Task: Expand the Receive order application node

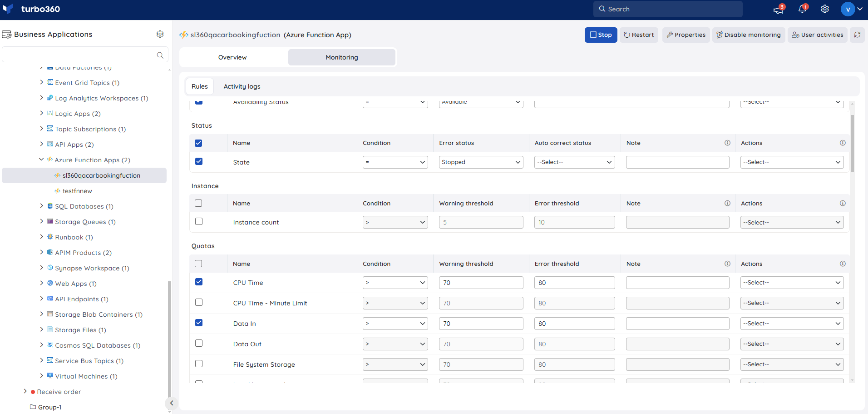Action: coord(25,391)
